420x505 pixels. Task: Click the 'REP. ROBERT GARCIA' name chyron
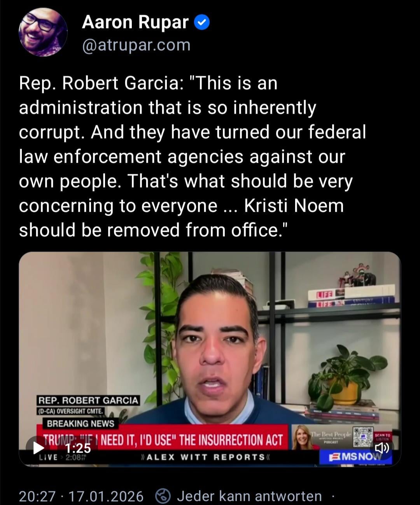pyautogui.click(x=88, y=400)
